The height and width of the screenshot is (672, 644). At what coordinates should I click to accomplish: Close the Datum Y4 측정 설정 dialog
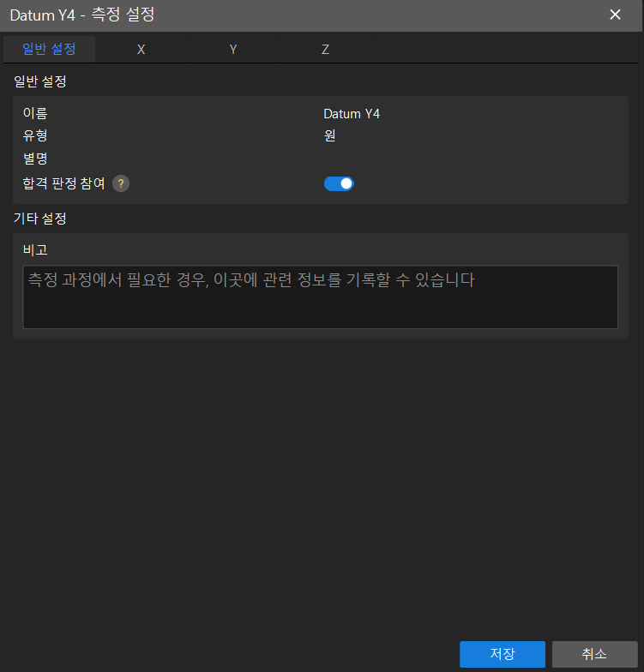click(x=616, y=15)
